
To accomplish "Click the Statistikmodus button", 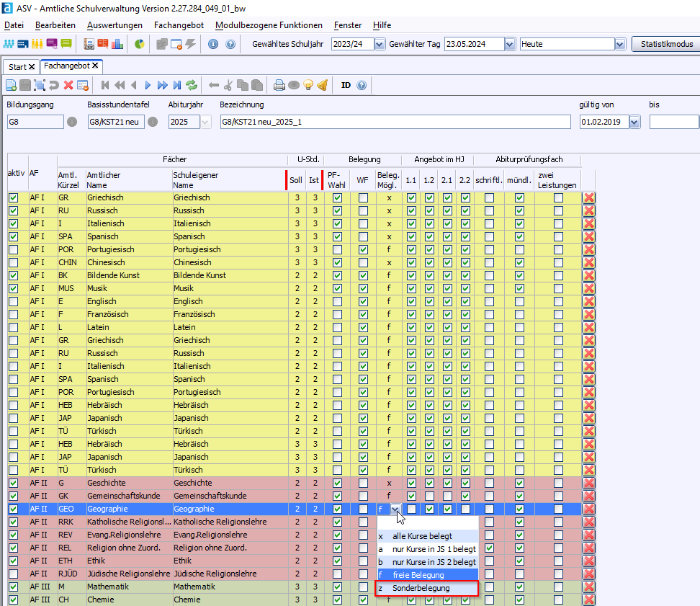I will pyautogui.click(x=665, y=44).
